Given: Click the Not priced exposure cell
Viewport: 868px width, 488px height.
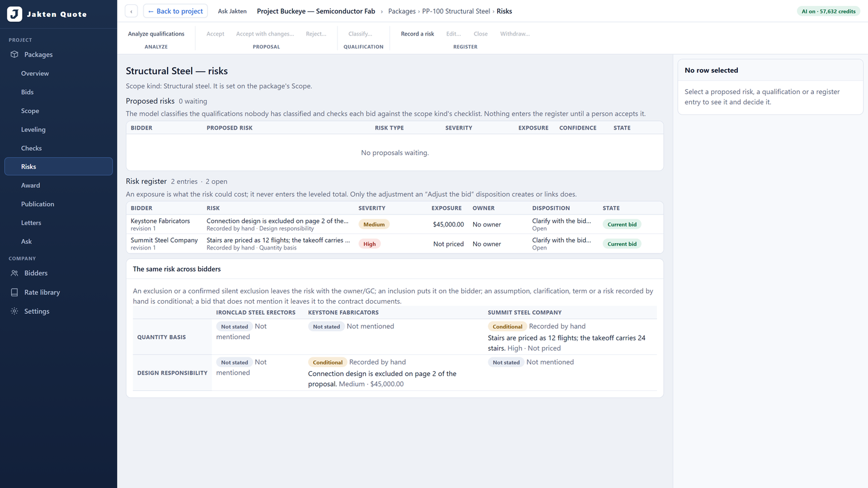Looking at the screenshot, I should pos(448,244).
